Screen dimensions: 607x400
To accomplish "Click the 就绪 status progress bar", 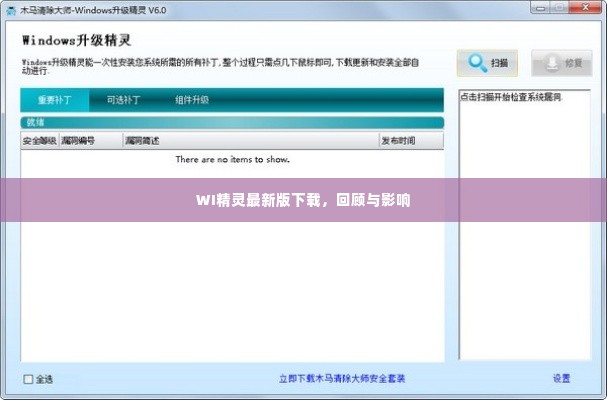I will pyautogui.click(x=232, y=123).
